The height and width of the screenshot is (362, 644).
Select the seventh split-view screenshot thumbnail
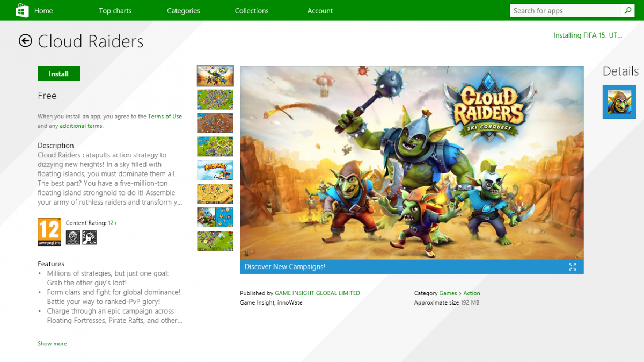pyautogui.click(x=215, y=218)
